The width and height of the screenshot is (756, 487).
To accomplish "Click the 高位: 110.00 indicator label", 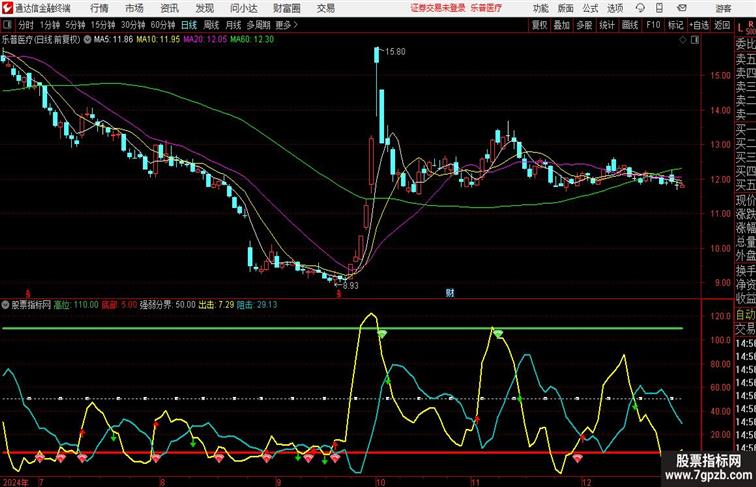I will point(76,305).
